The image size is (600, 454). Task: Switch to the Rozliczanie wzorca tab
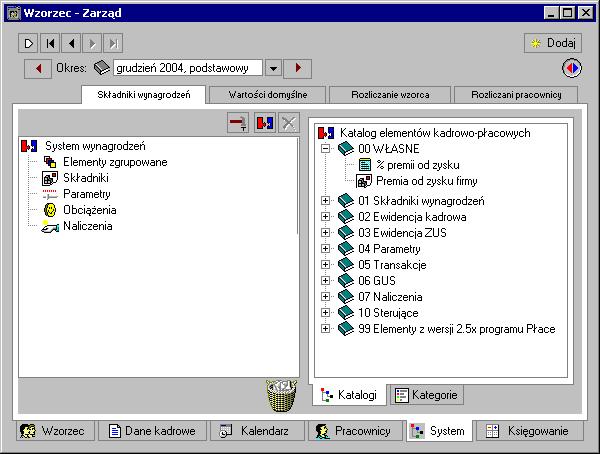click(x=390, y=95)
